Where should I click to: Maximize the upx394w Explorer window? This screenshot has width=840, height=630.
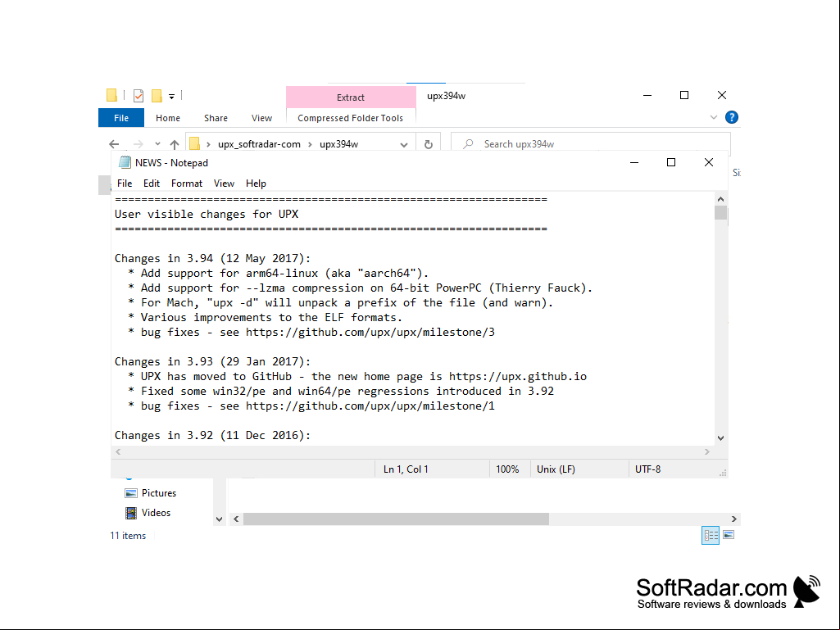[x=684, y=95]
